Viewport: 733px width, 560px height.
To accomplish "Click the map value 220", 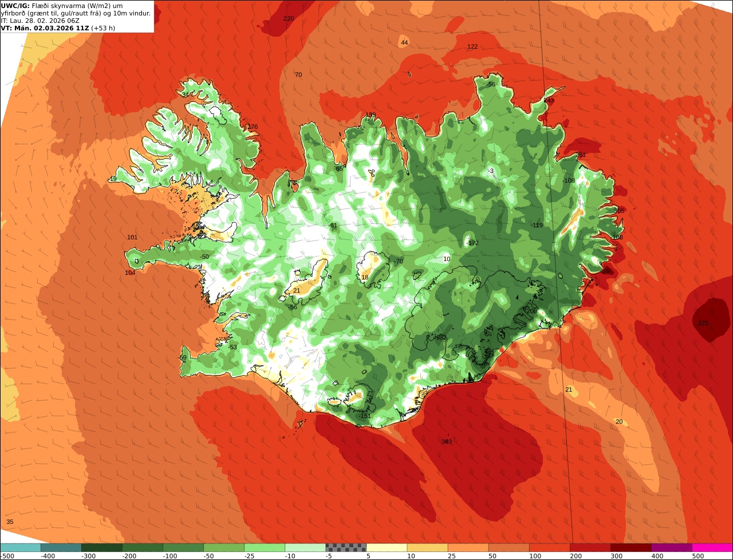I will [289, 19].
